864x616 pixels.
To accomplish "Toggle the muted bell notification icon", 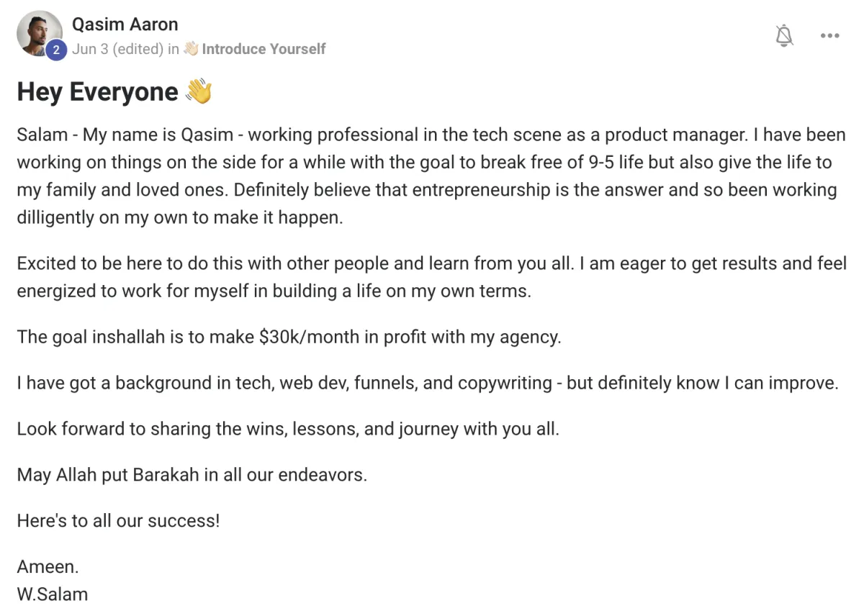I will click(x=784, y=35).
